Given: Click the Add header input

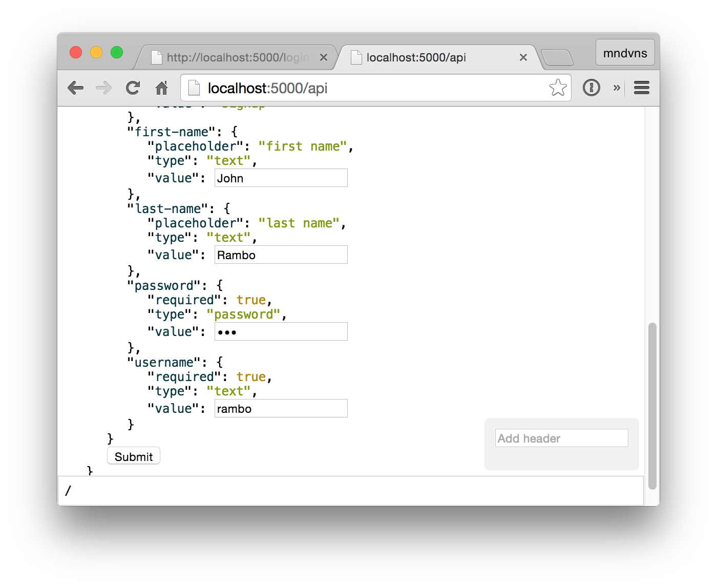Looking at the screenshot, I should 561,438.
